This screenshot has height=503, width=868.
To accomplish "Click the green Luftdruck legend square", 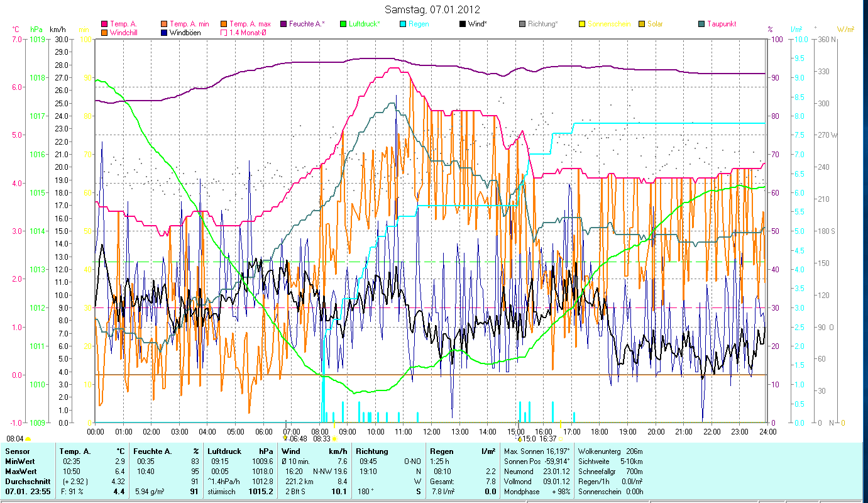I will coord(343,24).
